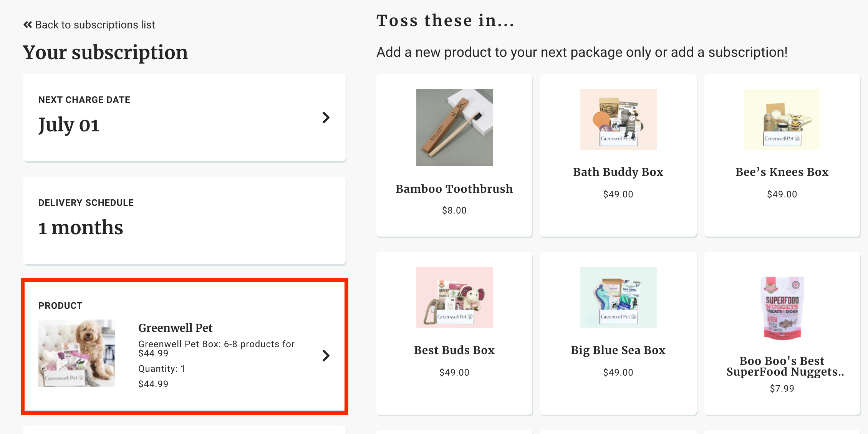This screenshot has height=434, width=868.
Task: Open the Bamboo Toothbrush title
Action: tap(454, 189)
